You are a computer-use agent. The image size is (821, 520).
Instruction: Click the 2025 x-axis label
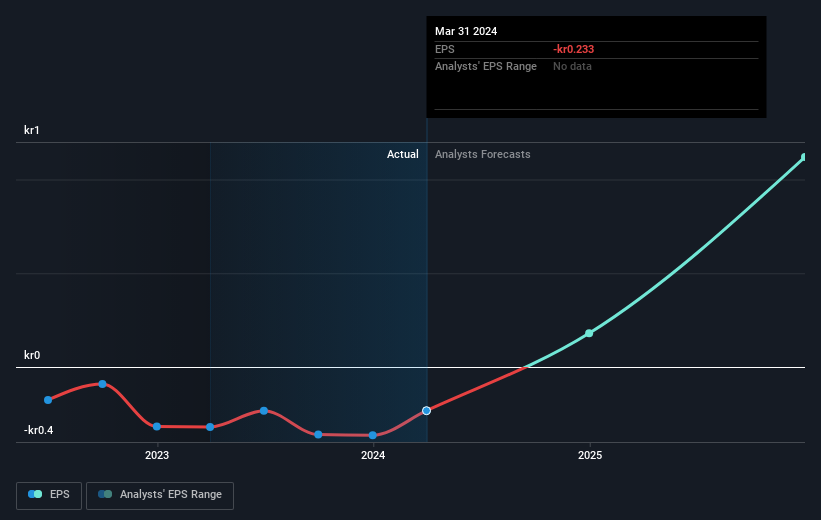(x=590, y=455)
